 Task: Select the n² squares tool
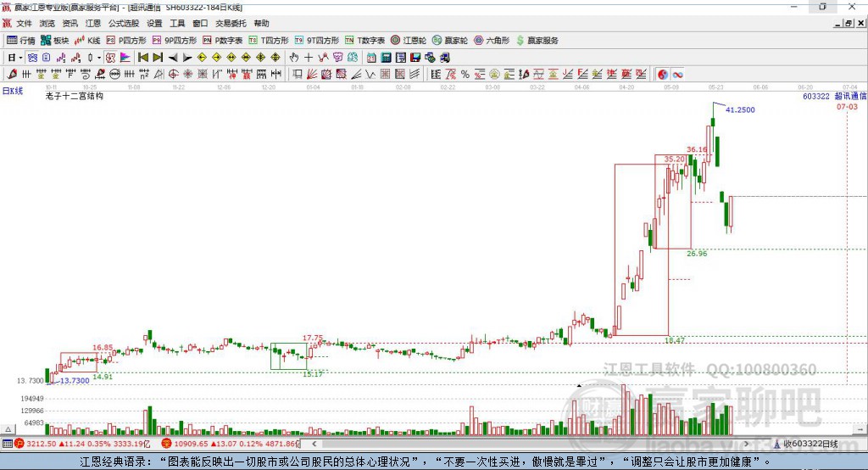(x=144, y=75)
